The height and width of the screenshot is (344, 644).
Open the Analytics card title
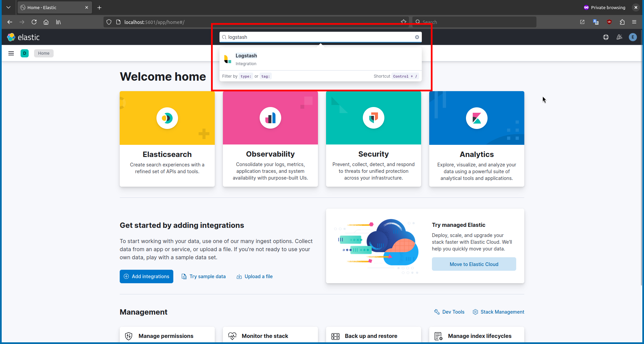tap(477, 154)
